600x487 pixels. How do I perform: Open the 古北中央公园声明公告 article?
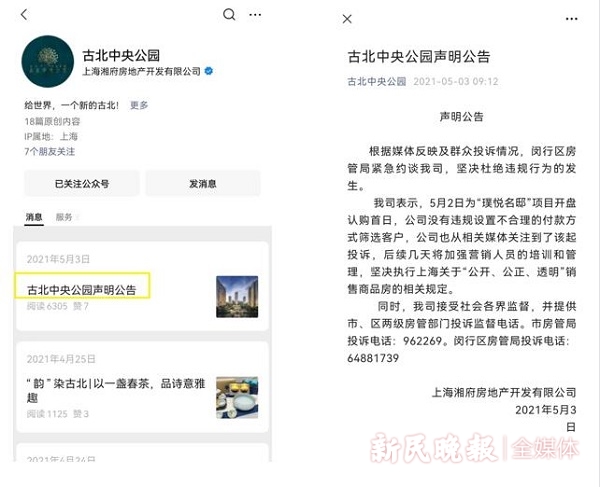(82, 290)
